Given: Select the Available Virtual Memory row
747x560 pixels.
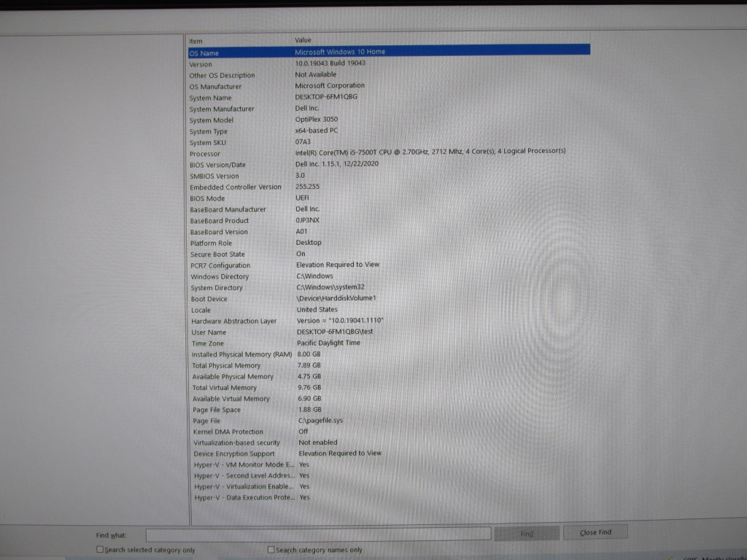Looking at the screenshot, I should coord(389,399).
